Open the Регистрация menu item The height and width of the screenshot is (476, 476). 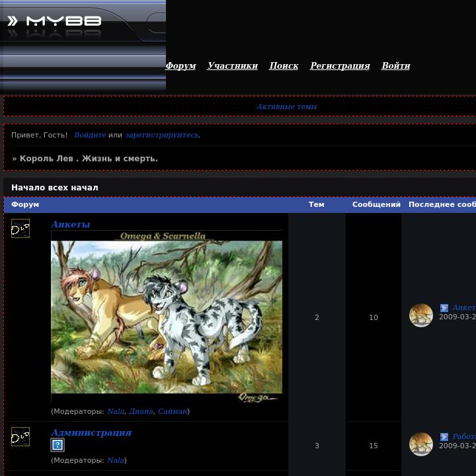(x=340, y=65)
